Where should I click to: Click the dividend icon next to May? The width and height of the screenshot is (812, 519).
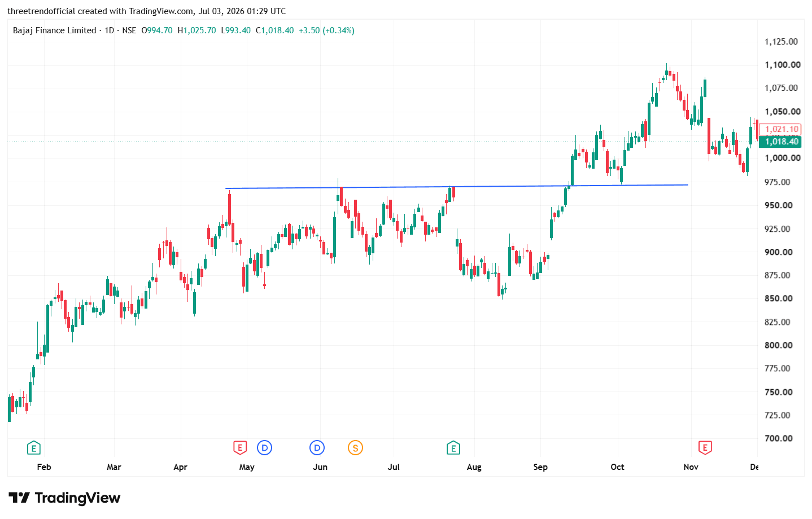264,448
